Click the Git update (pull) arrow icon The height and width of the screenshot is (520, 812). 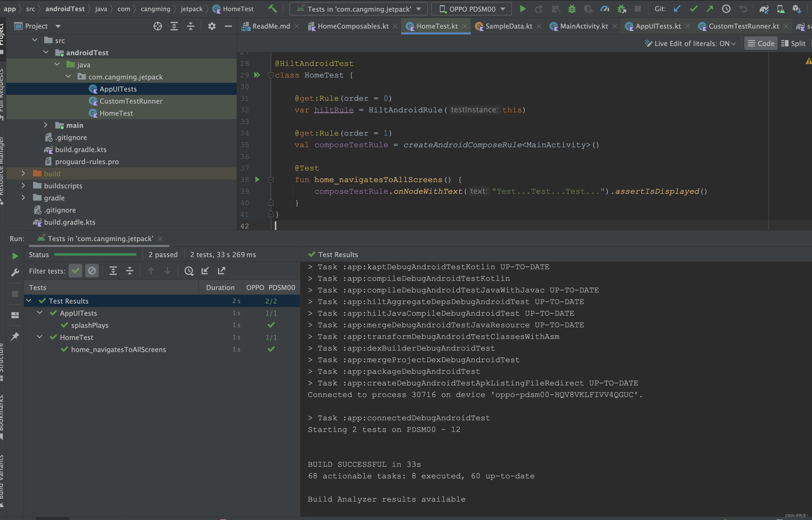point(677,9)
